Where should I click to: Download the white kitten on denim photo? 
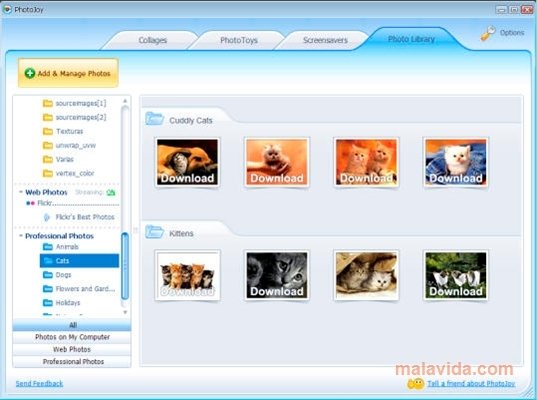point(456,162)
